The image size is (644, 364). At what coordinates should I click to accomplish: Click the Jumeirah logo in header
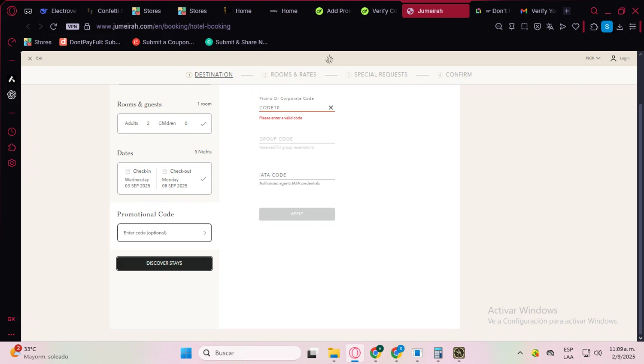click(x=329, y=59)
